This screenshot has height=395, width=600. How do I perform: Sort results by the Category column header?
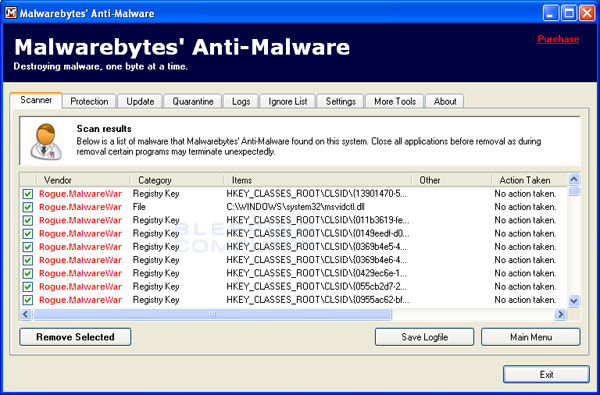coord(177,180)
